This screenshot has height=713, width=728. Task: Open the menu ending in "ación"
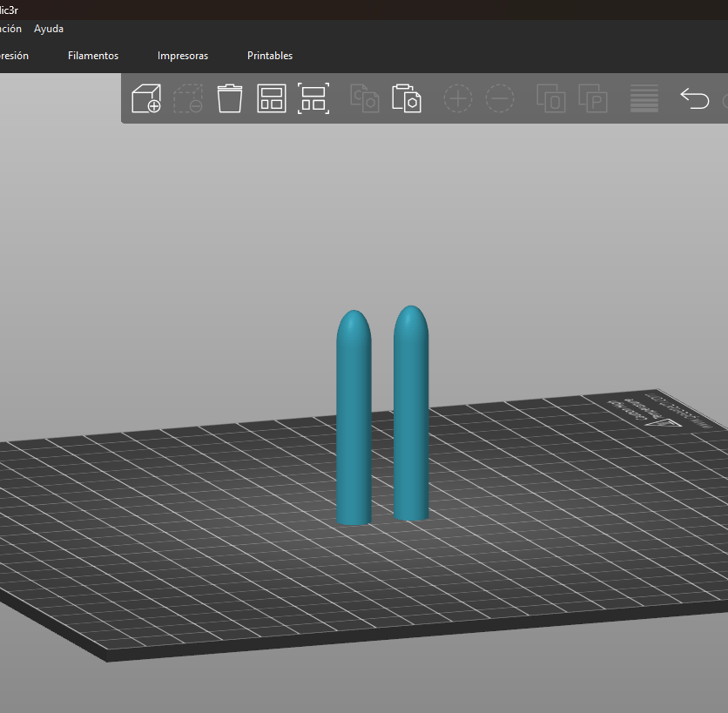[x=10, y=29]
